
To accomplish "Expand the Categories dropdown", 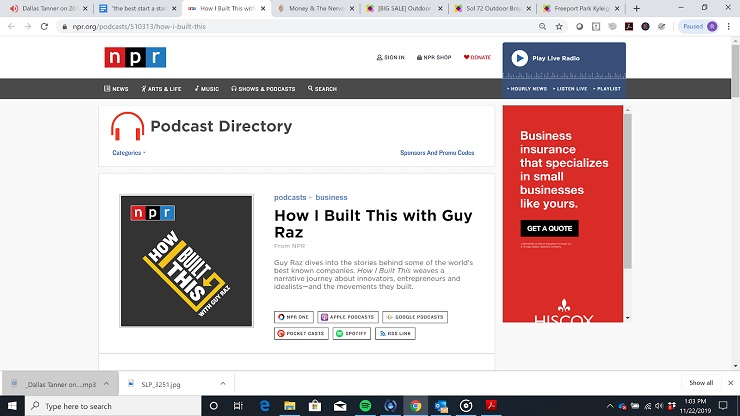I will pyautogui.click(x=129, y=153).
